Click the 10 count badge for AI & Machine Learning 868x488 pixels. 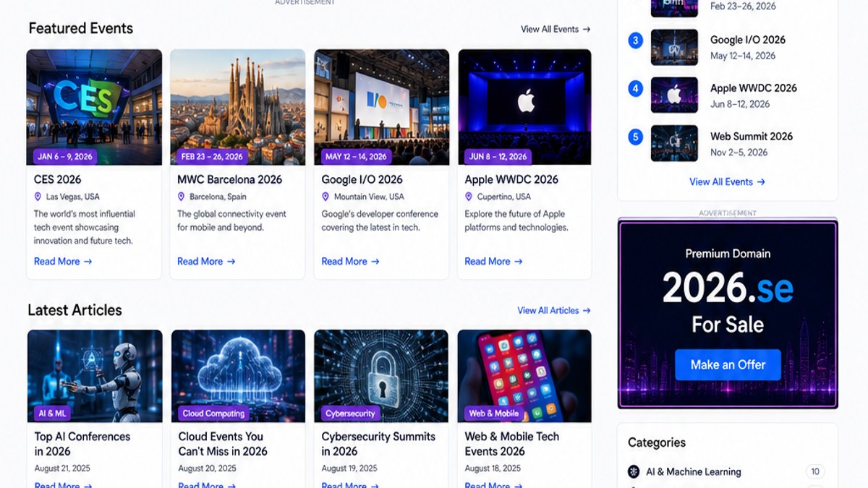tap(815, 471)
